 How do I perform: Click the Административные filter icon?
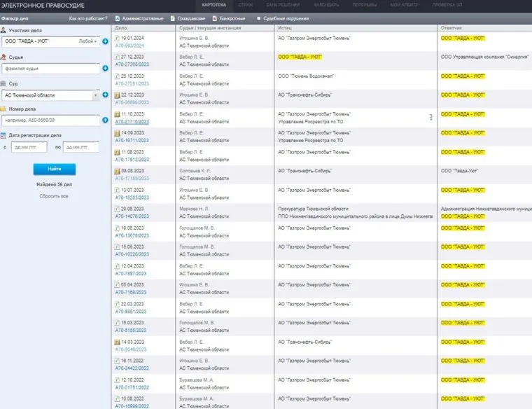point(116,18)
